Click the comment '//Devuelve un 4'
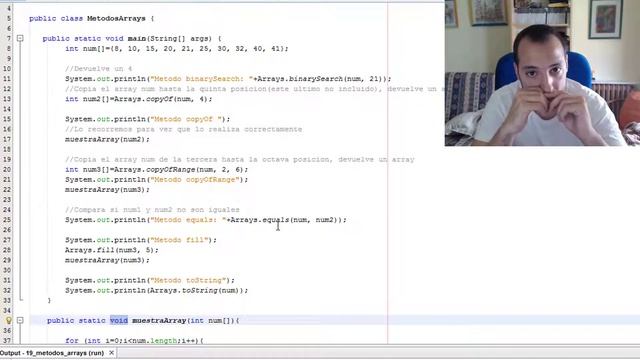The width and height of the screenshot is (640, 360). 98,69
